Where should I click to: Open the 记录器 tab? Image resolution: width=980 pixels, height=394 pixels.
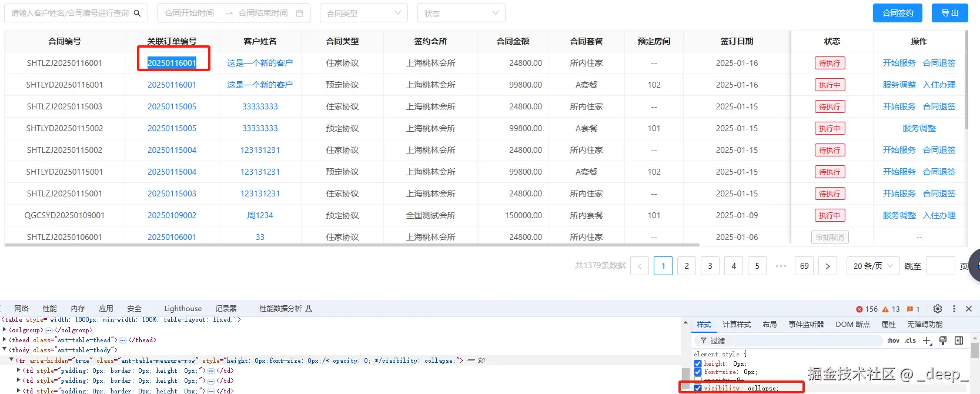(x=226, y=309)
